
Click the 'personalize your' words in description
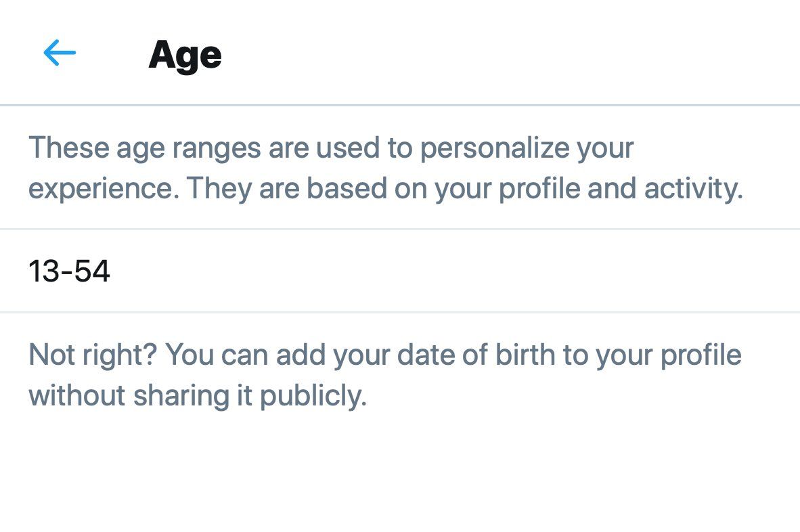pos(527,148)
